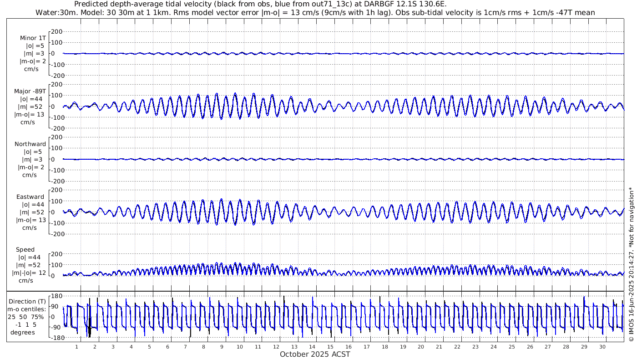Click "|m|-|o|= 12" in the Speed panel
This screenshot has height=364, width=637.
(28, 273)
